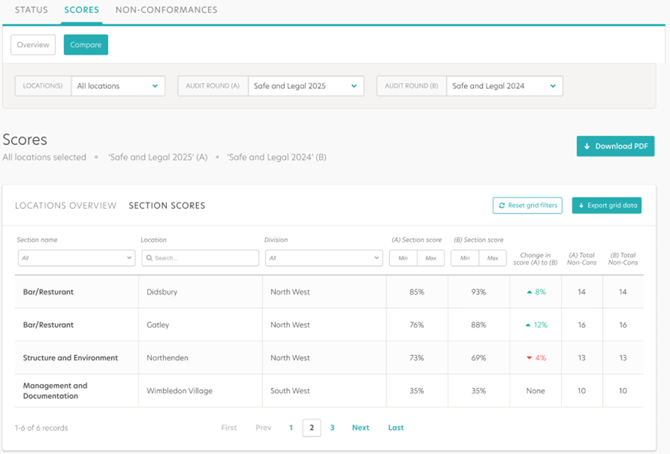Click the Location search input field
The height and width of the screenshot is (454, 670).
pos(200,258)
